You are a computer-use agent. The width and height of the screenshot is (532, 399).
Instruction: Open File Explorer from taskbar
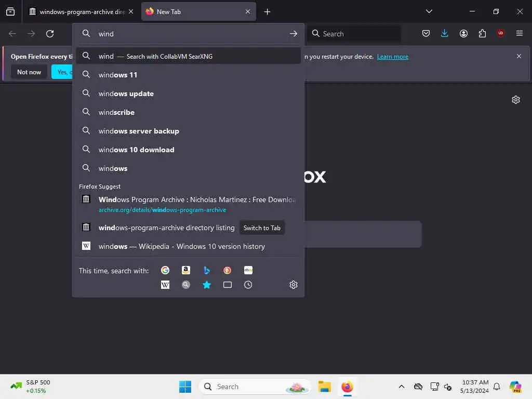(324, 387)
